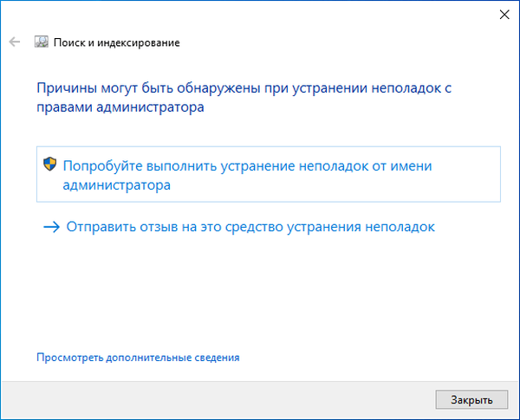This screenshot has height=420, width=520.
Task: Click the blank area above the footer
Action: click(260, 294)
